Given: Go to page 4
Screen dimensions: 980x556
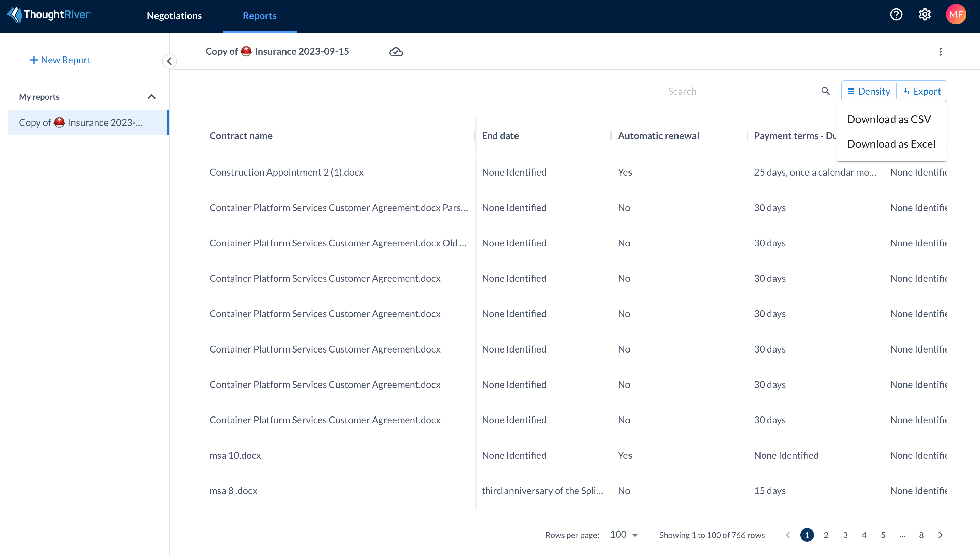Looking at the screenshot, I should click(x=864, y=535).
